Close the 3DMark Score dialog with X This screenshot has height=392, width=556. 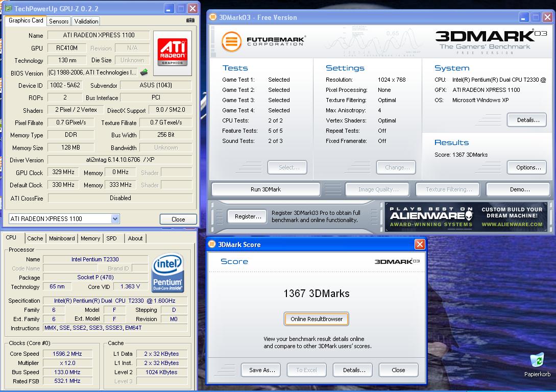point(420,244)
